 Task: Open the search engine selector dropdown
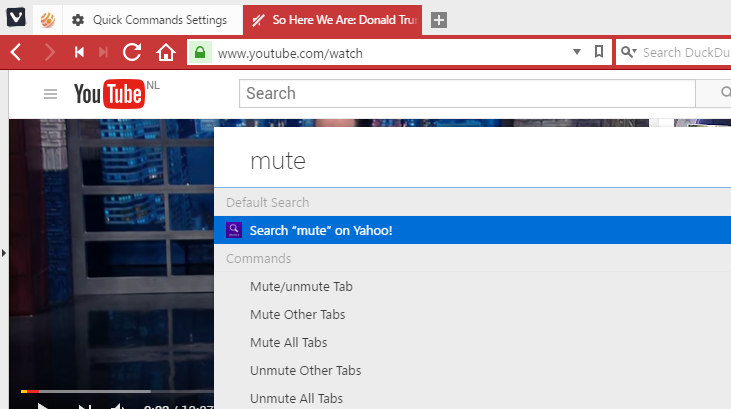pos(628,52)
